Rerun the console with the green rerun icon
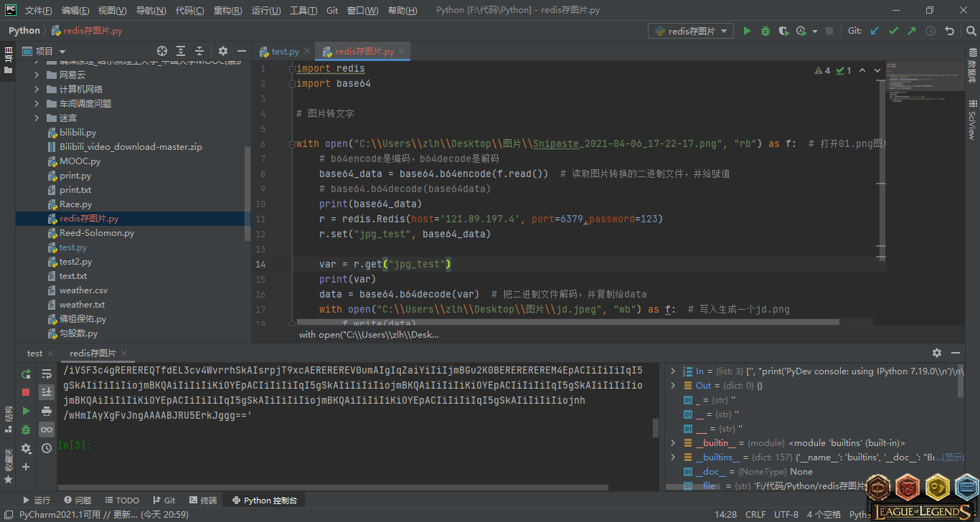The height and width of the screenshot is (522, 980). click(x=26, y=374)
